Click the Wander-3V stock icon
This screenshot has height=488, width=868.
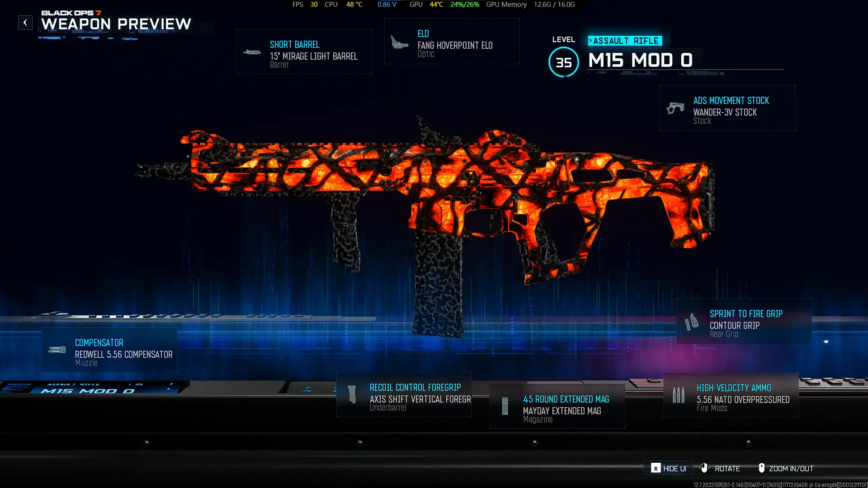[675, 108]
